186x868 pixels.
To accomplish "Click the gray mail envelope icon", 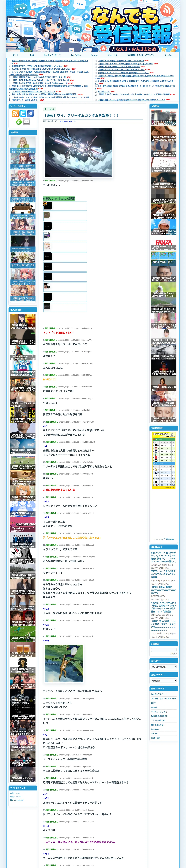I will (26, 122).
